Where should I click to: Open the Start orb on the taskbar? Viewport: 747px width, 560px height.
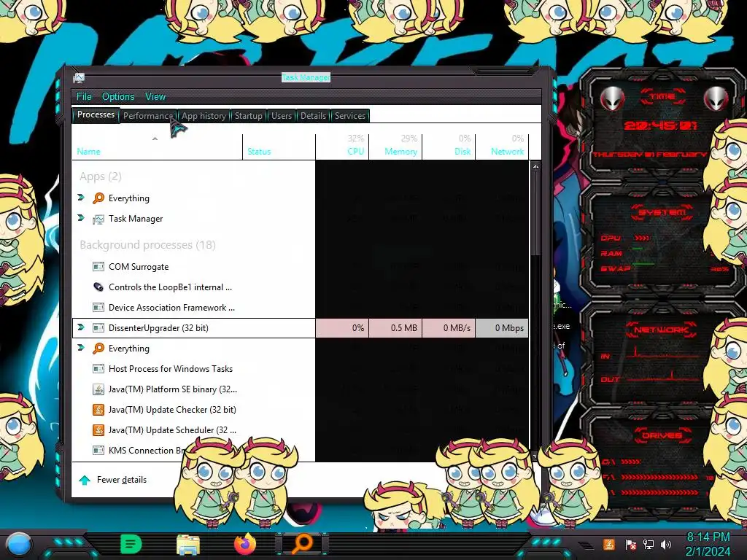point(18,545)
